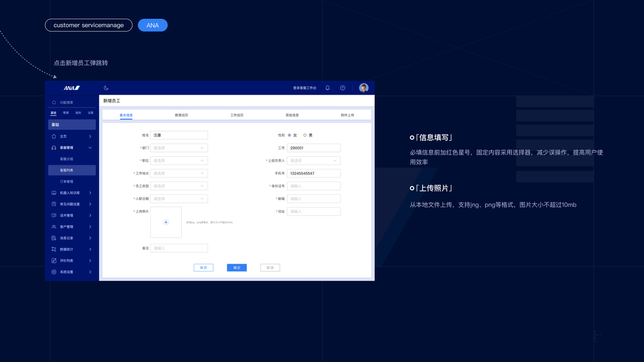Viewport: 644px width, 362px height.
Task: Expand the 客户管理 chevron
Action: tap(90, 227)
